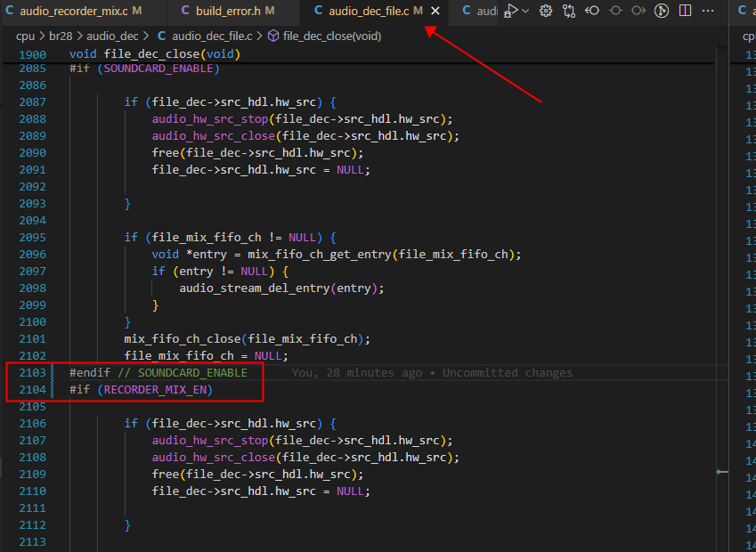This screenshot has height=552, width=756.
Task: Open the More Actions ellipsis menu
Action: pos(708,11)
